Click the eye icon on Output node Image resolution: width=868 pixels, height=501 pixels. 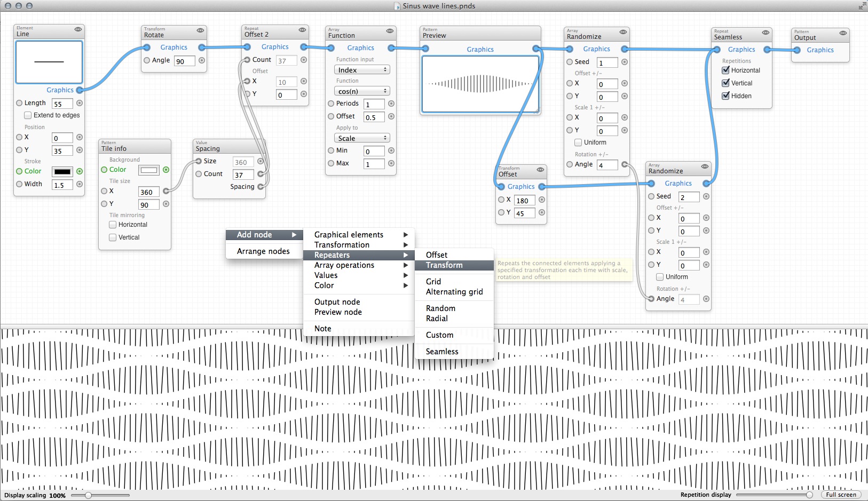[x=843, y=33]
